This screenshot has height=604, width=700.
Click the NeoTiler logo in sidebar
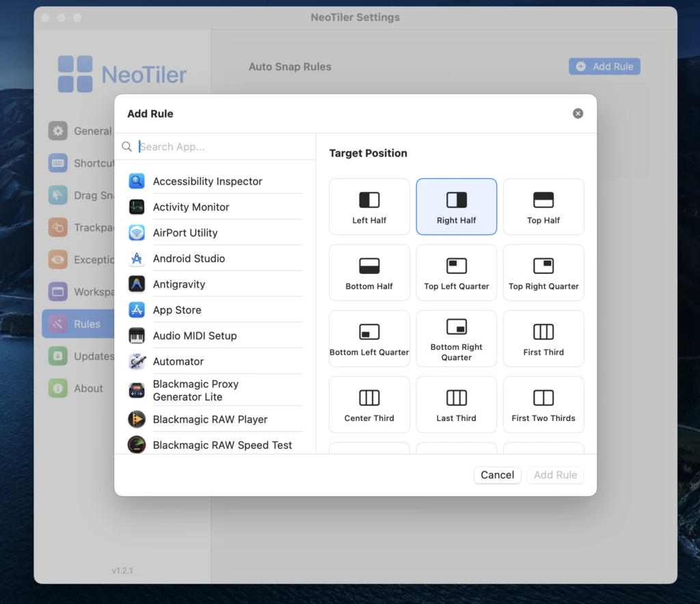coord(122,74)
